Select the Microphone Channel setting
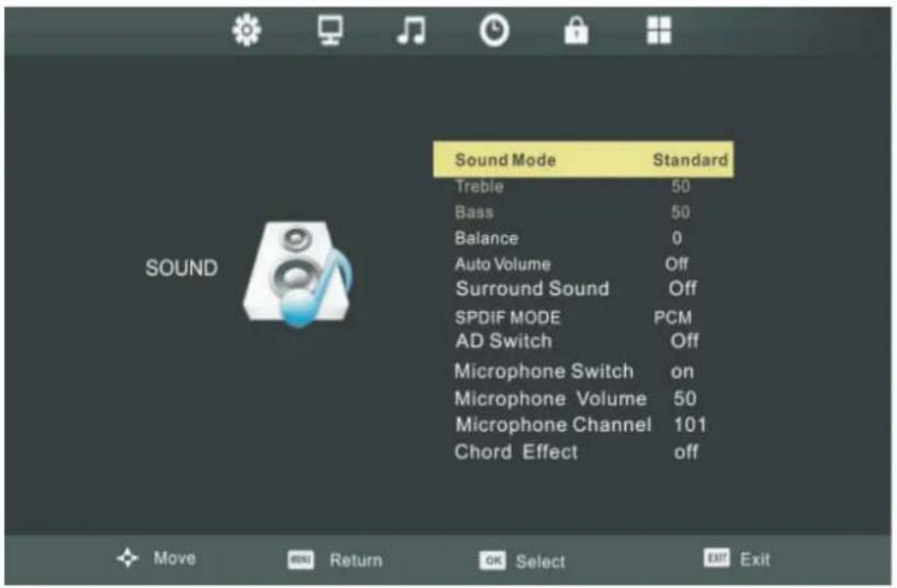 554,425
